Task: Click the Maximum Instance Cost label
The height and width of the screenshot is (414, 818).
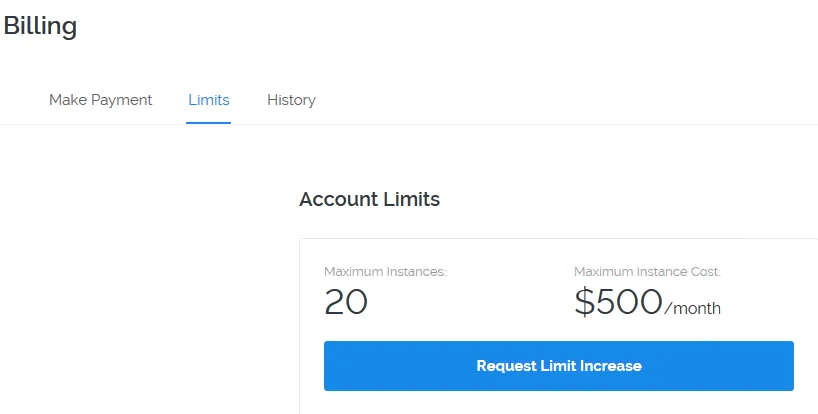Action: coord(647,272)
